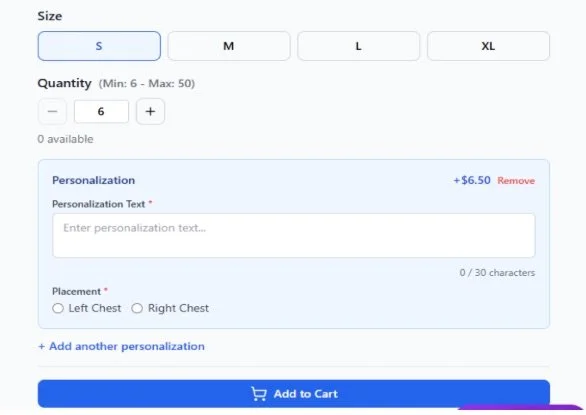This screenshot has width=586, height=415.
Task: Click the Size label
Action: pos(50,16)
